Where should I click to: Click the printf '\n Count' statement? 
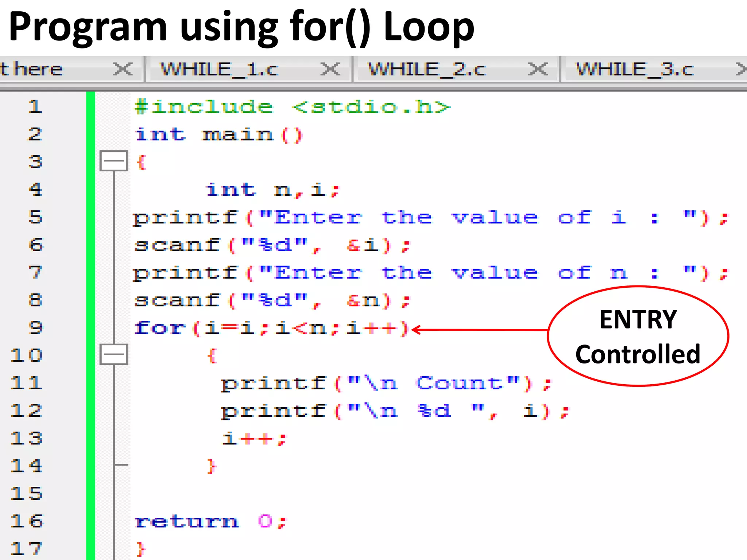(x=387, y=383)
